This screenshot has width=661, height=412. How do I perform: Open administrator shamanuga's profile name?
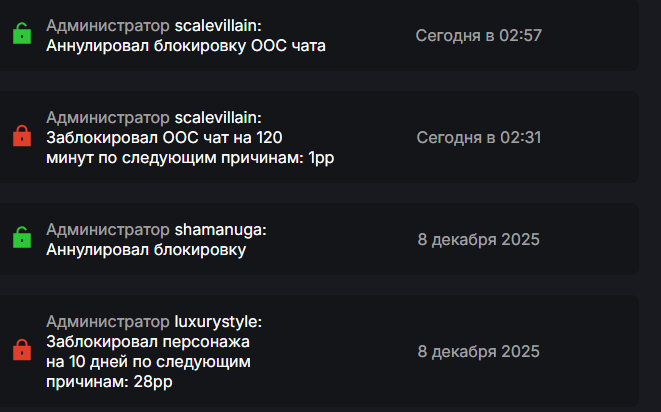pyautogui.click(x=220, y=230)
